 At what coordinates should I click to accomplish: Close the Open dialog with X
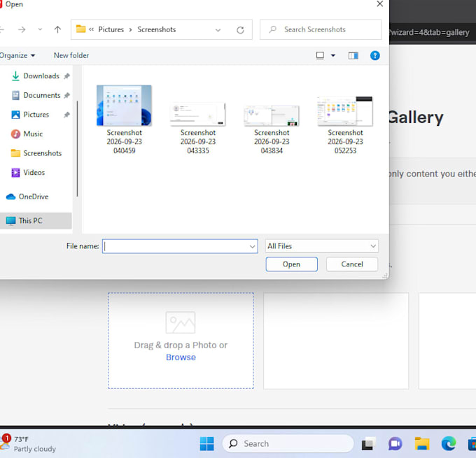(379, 4)
